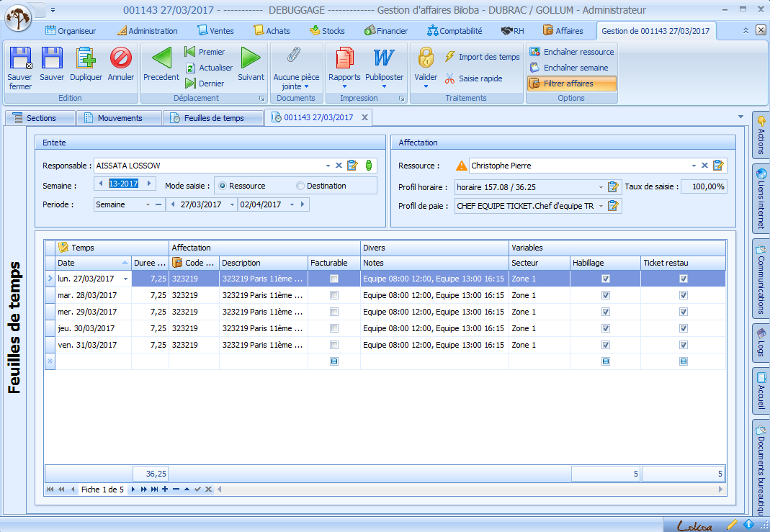Click Import des temps button
Screen dimensions: 770x532
(482, 57)
